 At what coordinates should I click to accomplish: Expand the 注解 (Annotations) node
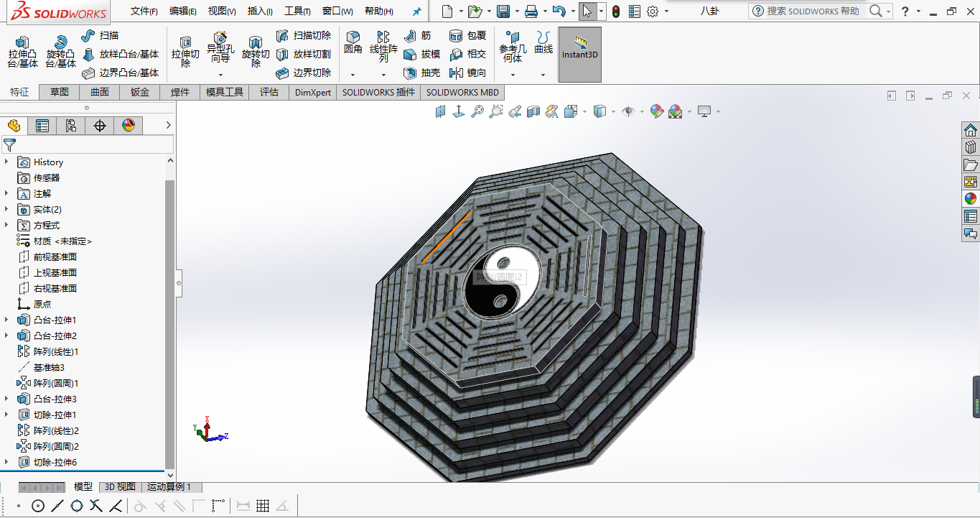point(6,193)
